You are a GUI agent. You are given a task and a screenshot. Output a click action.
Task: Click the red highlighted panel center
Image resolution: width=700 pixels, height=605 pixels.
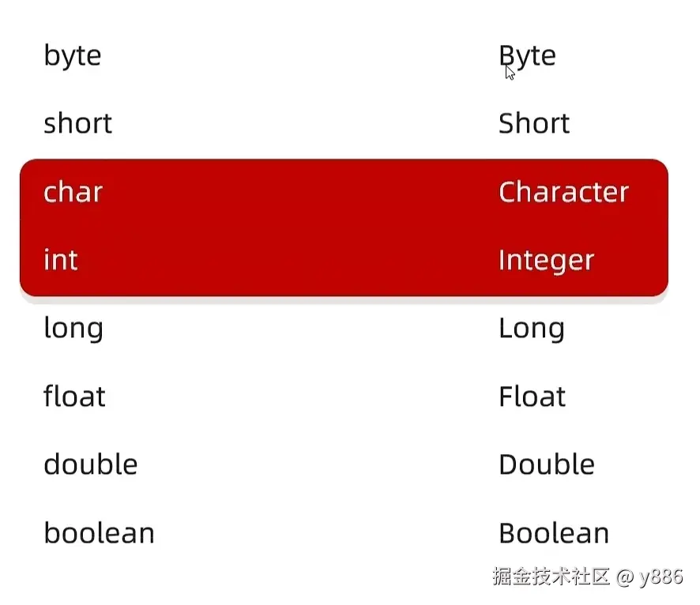(344, 227)
